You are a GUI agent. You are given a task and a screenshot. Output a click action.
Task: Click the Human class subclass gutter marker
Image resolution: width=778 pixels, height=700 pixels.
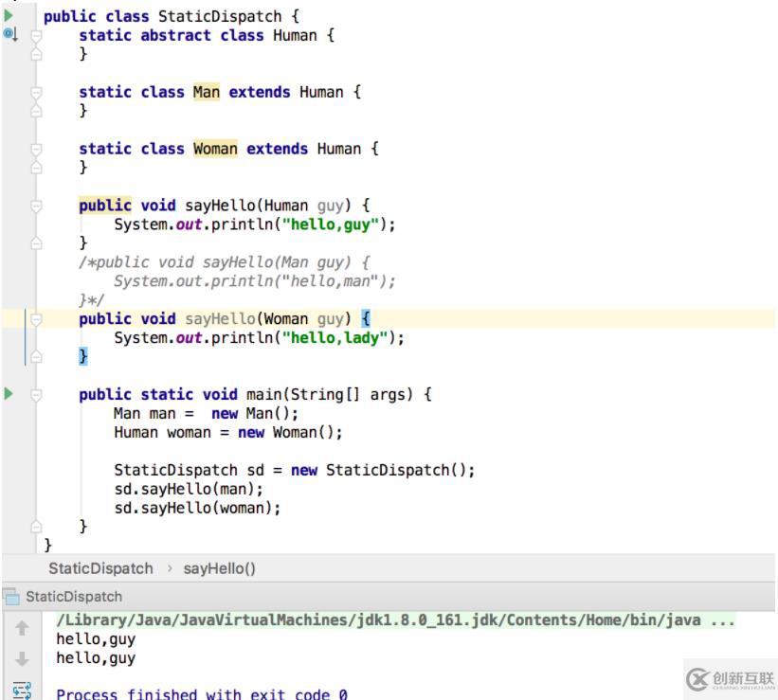tap(10, 34)
